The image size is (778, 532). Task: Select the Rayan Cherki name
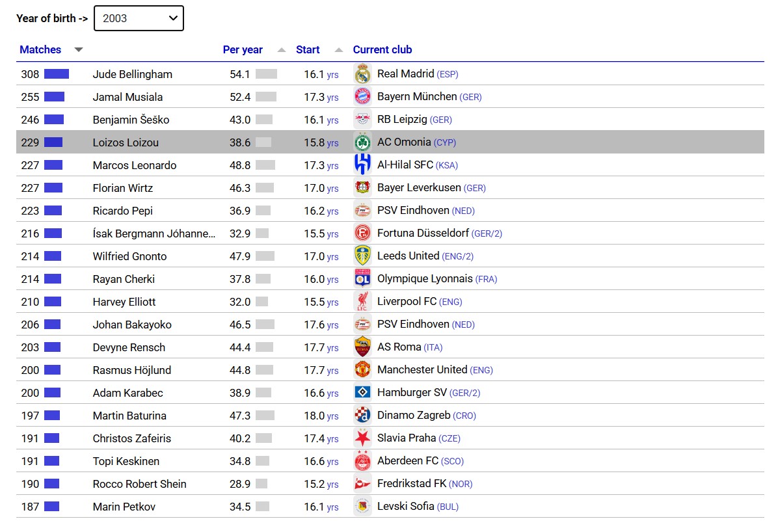pyautogui.click(x=124, y=280)
